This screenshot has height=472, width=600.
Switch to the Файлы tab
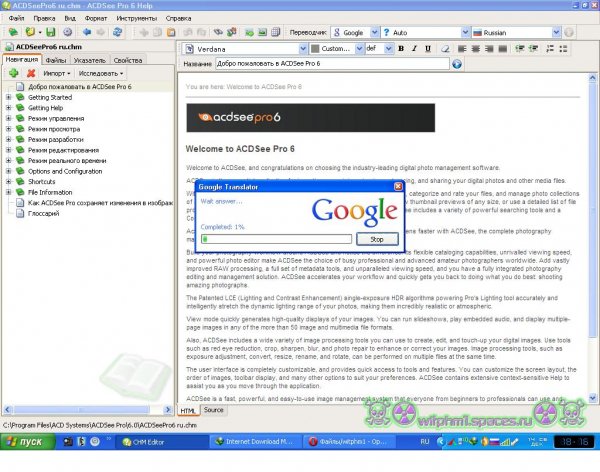tap(56, 60)
